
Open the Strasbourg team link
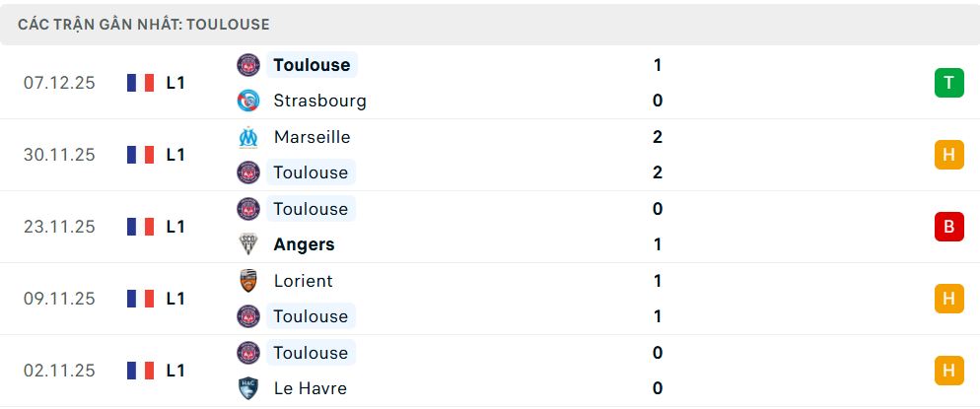319,101
